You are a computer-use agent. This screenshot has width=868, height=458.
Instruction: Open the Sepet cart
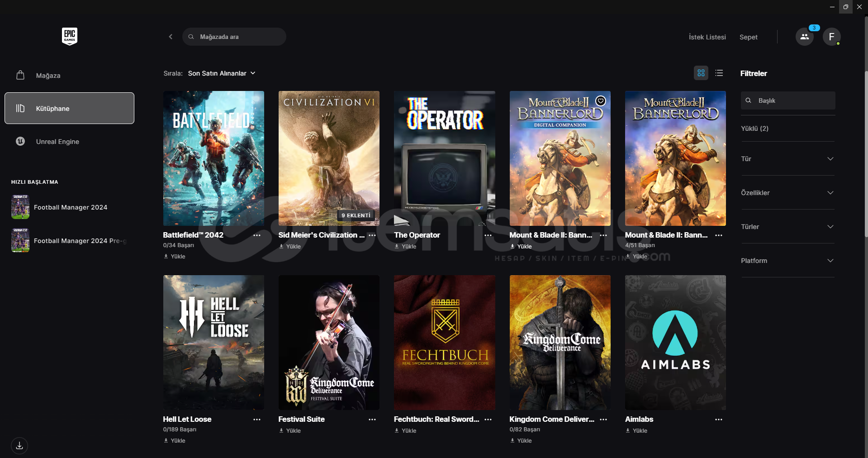tap(748, 37)
